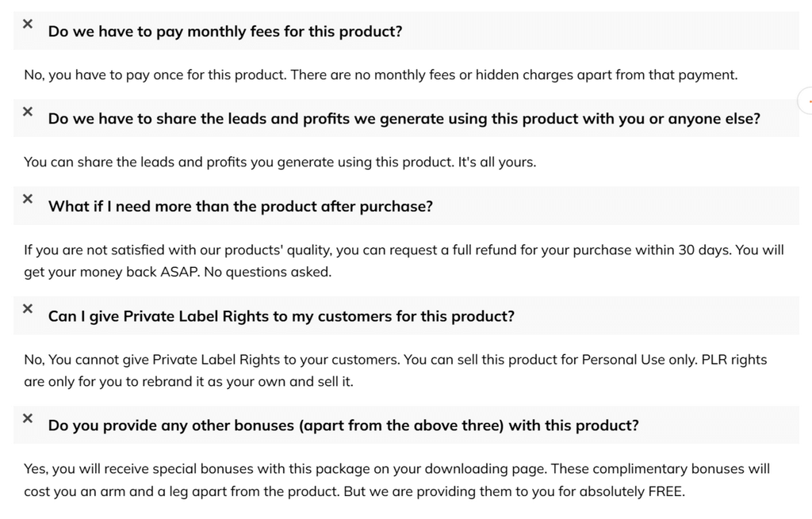Screen dimensions: 812x519
Task: Toggle 'Do you provide any other bonuses' title
Action: 343,426
